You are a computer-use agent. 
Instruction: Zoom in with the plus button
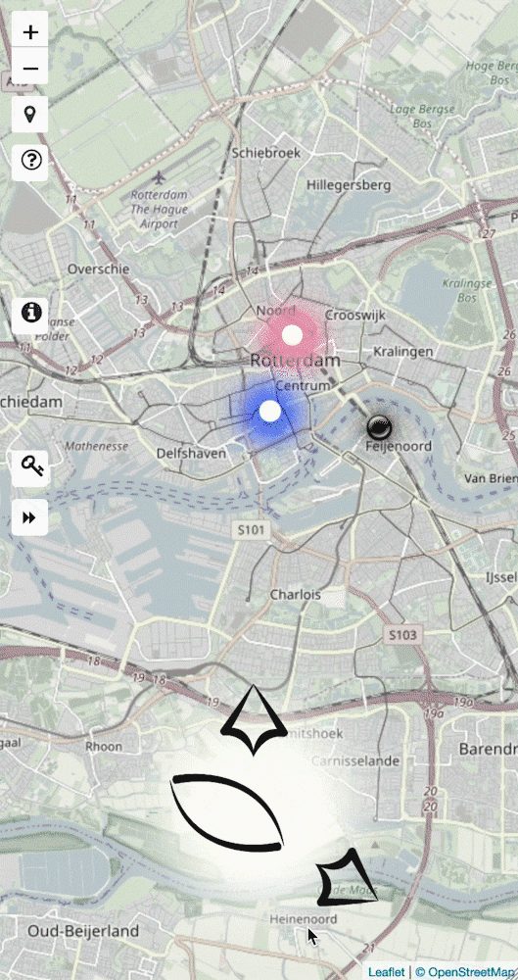pos(30,32)
